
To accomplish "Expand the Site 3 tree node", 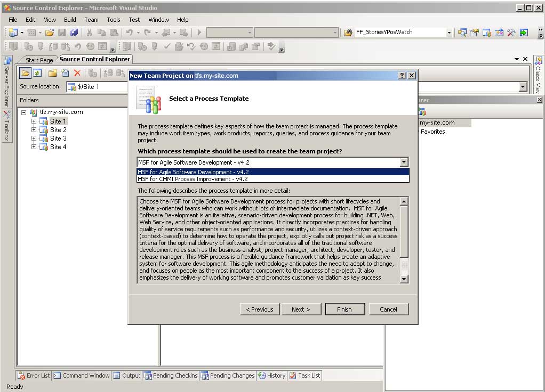I will click(x=34, y=138).
